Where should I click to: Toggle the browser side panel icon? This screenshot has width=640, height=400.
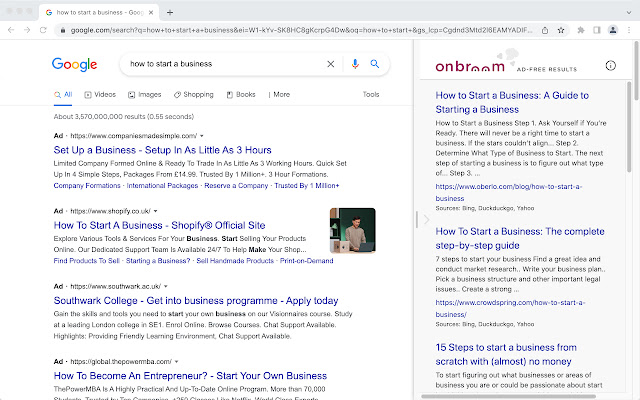tap(597, 30)
